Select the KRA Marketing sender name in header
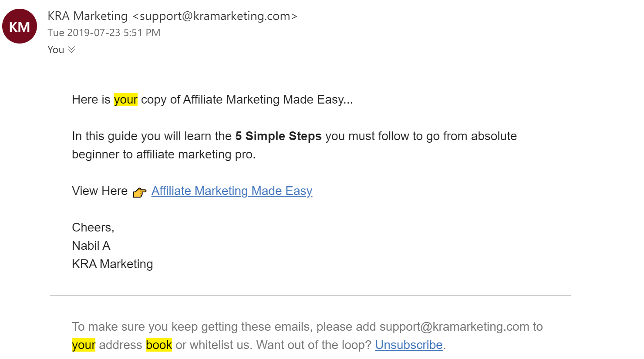This screenshot has width=644, height=359. click(88, 16)
